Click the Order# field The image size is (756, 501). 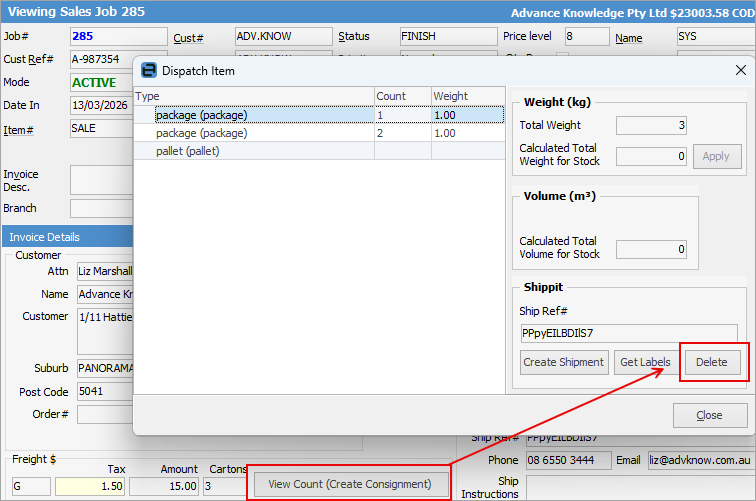pyautogui.click(x=105, y=414)
